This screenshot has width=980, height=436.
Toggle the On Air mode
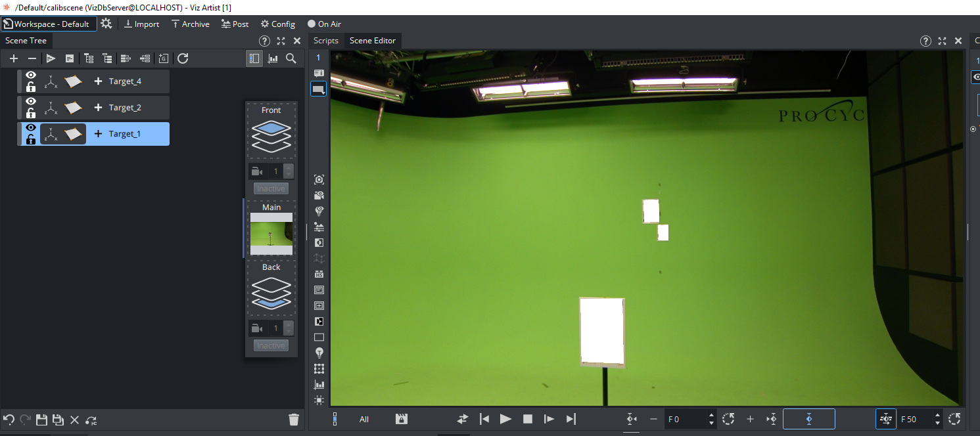click(324, 24)
